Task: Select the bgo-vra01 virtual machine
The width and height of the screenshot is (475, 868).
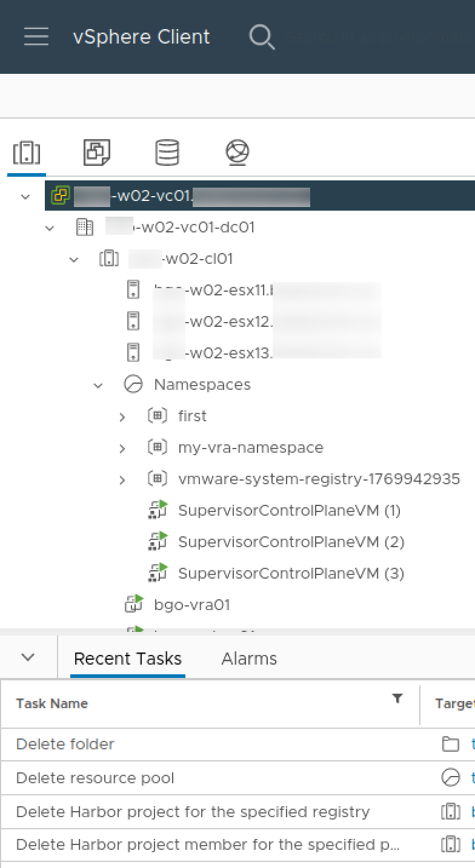Action: [192, 605]
